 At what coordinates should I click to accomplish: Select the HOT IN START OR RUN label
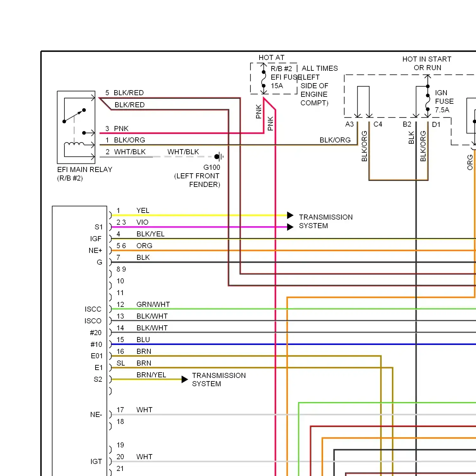(427, 63)
